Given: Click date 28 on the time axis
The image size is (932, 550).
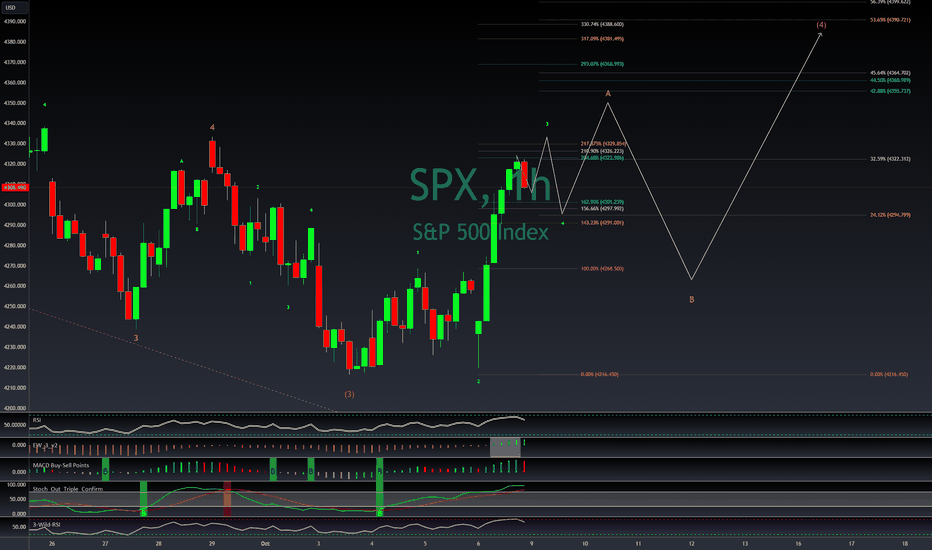Looking at the screenshot, I should pos(159,543).
